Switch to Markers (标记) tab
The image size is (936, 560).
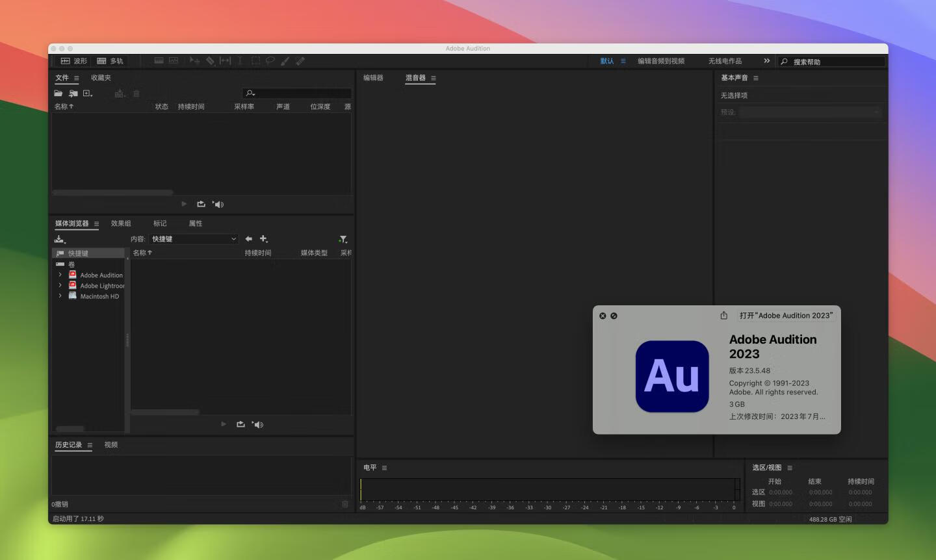(160, 223)
